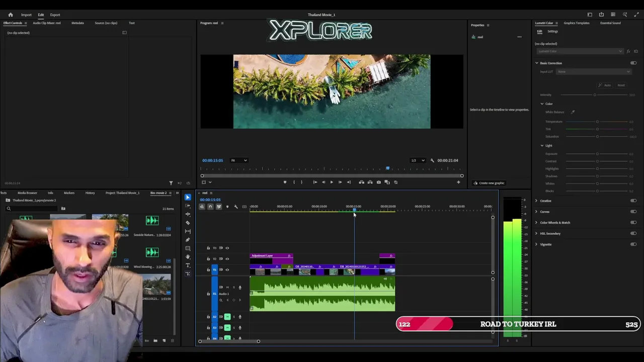Mark In point in program monitor

294,183
